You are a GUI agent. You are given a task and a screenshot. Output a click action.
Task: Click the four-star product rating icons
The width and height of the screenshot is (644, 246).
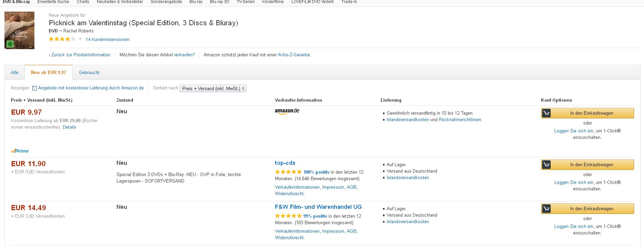point(62,39)
